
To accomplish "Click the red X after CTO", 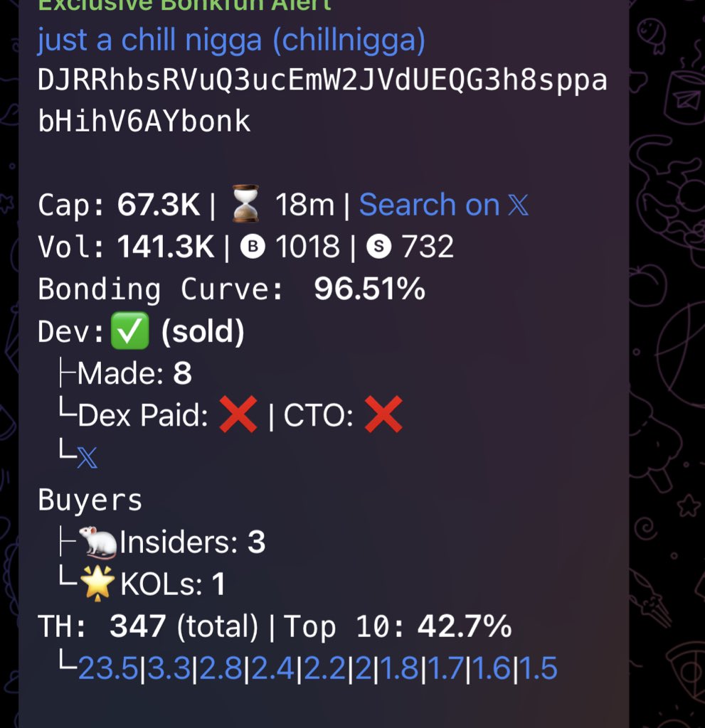I will point(383,414).
